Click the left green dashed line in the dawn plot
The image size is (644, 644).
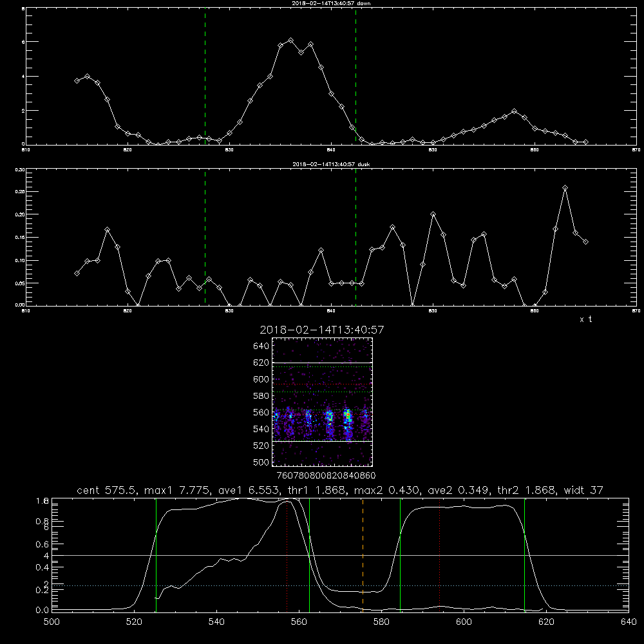pyautogui.click(x=205, y=77)
